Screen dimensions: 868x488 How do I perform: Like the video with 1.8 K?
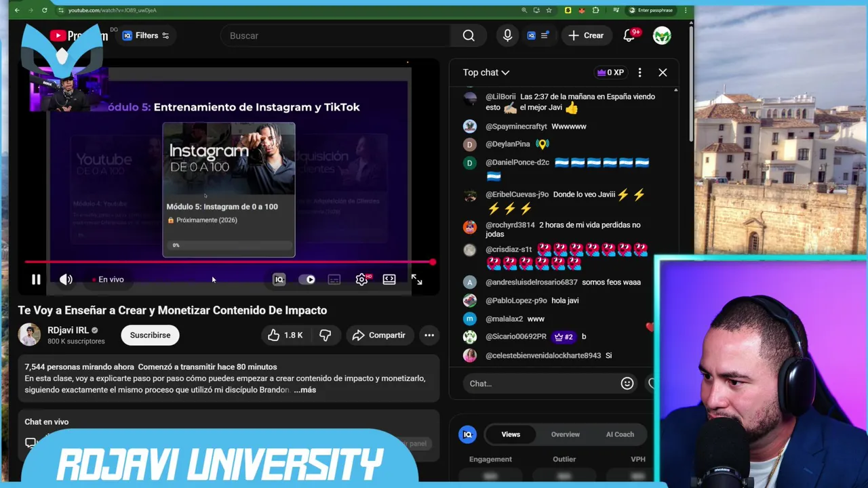point(285,335)
